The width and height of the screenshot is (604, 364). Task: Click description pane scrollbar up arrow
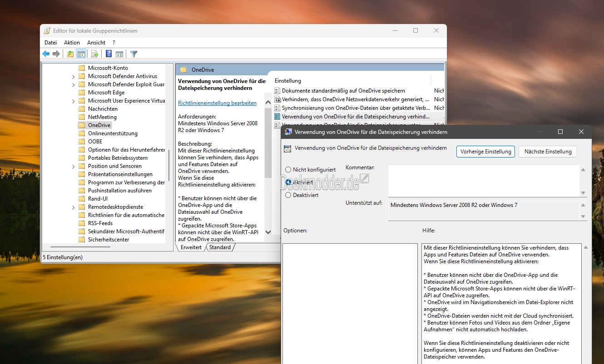[268, 102]
